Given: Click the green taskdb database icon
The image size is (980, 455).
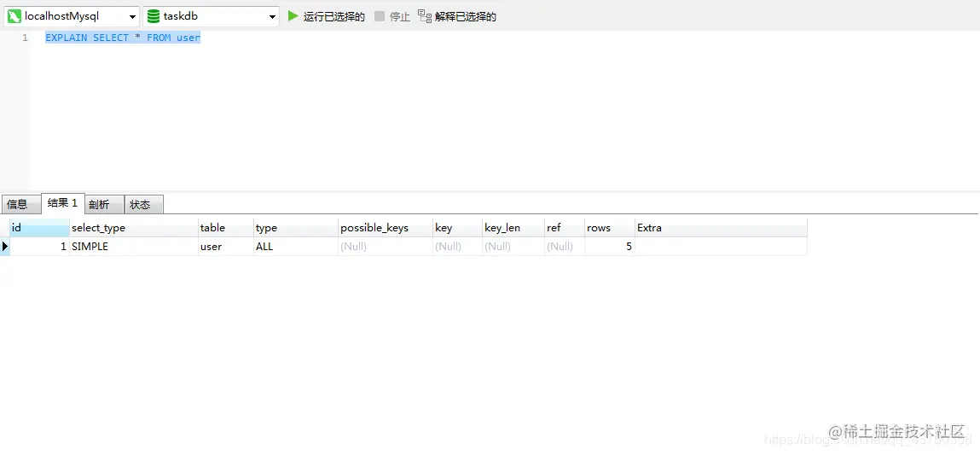Looking at the screenshot, I should click(x=154, y=17).
